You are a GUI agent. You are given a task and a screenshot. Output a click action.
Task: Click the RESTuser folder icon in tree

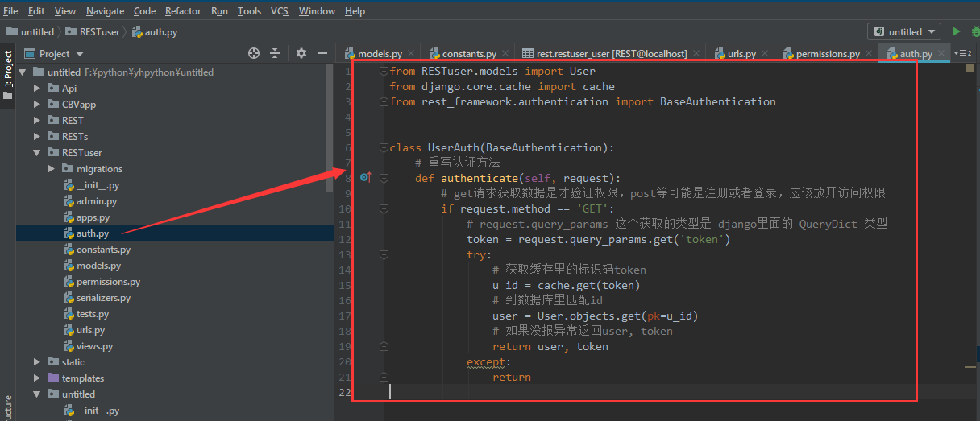pyautogui.click(x=53, y=153)
